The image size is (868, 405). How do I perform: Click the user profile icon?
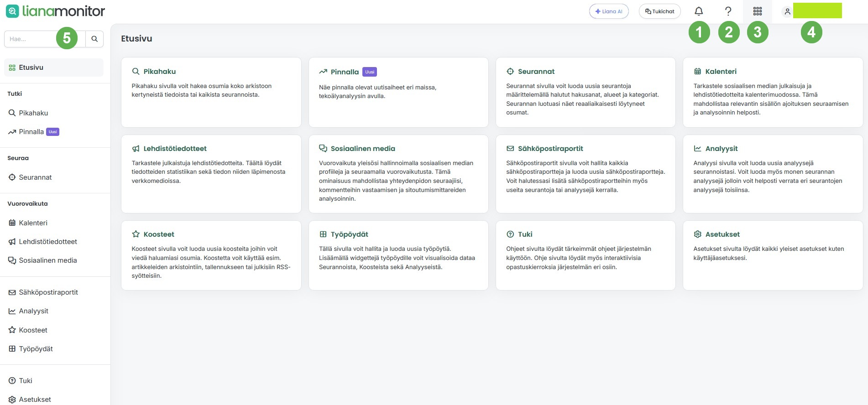pos(787,12)
